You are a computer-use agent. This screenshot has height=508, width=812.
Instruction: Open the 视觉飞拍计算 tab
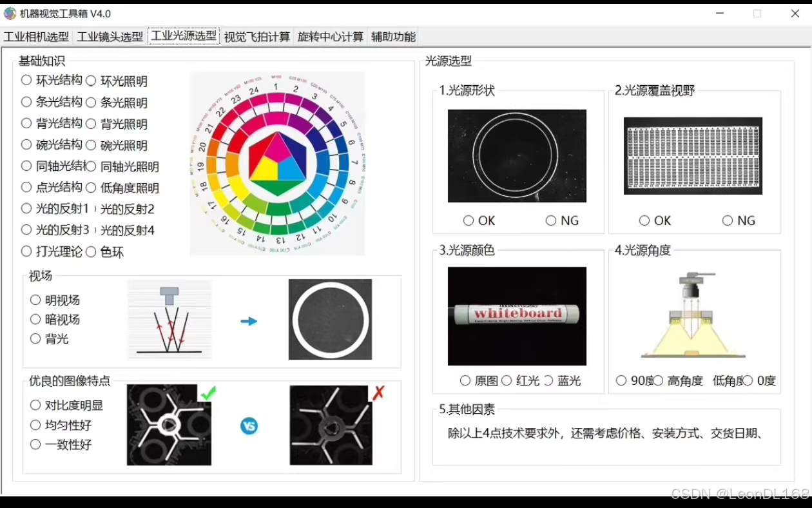[256, 37]
